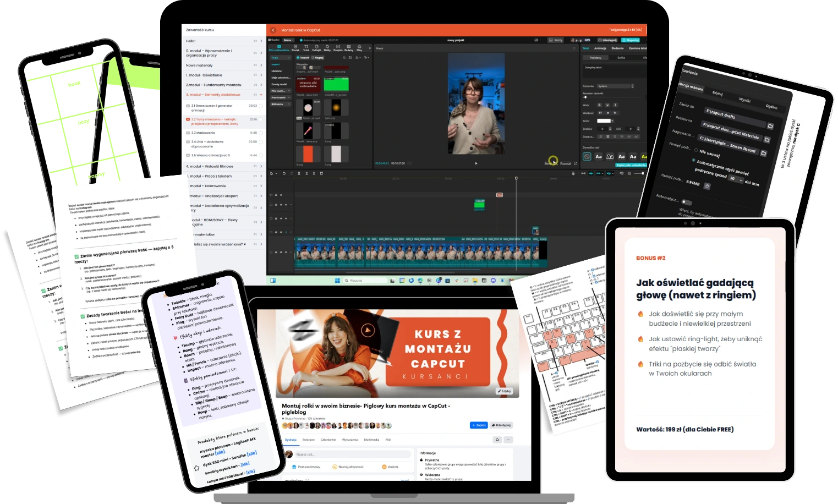Expand the Nowe materiały section
This screenshot has width=838, height=504.
[x=261, y=65]
